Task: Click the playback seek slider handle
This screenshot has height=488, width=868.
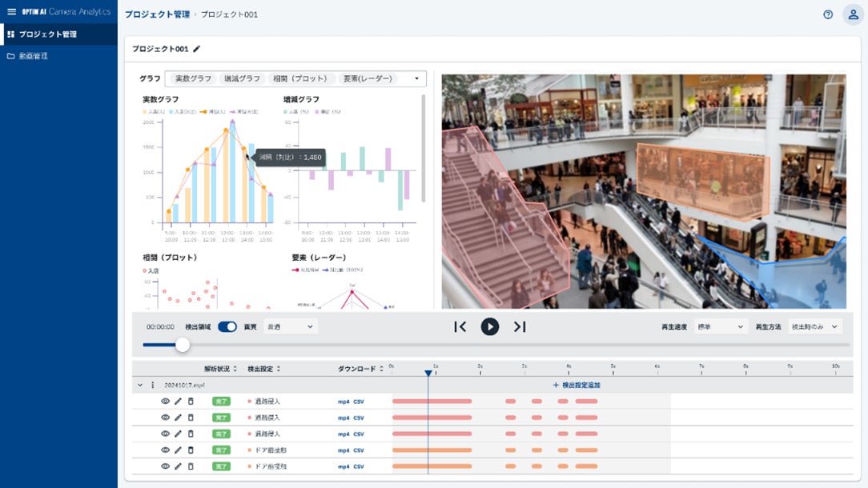Action: click(x=183, y=345)
